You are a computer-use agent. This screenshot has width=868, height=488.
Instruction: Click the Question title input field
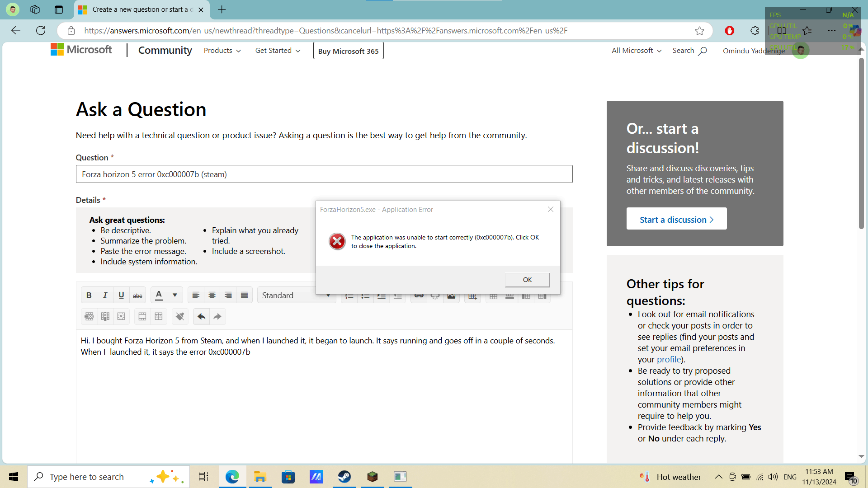click(324, 174)
